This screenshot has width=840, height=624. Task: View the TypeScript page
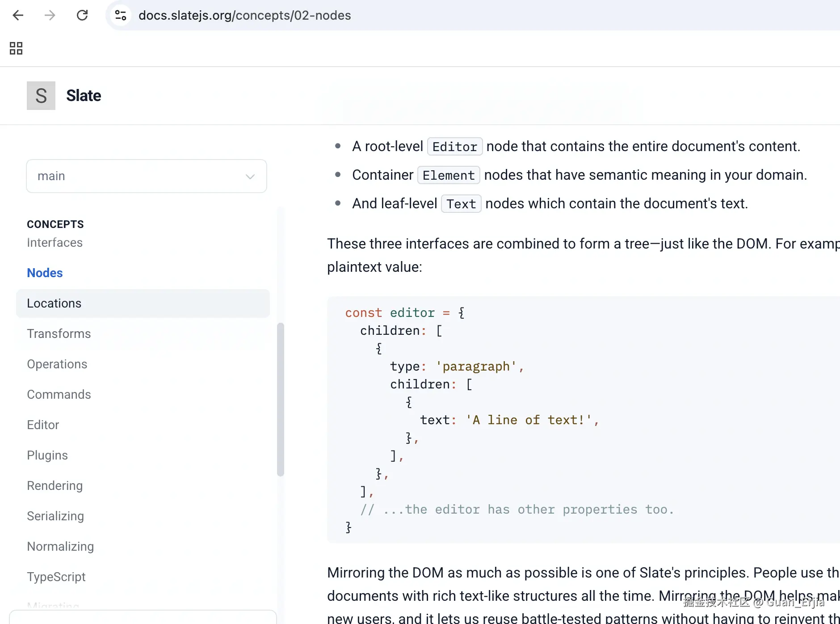point(56,577)
